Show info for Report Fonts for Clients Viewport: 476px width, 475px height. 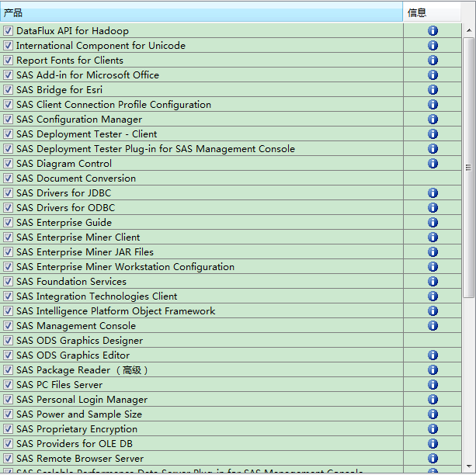click(433, 60)
